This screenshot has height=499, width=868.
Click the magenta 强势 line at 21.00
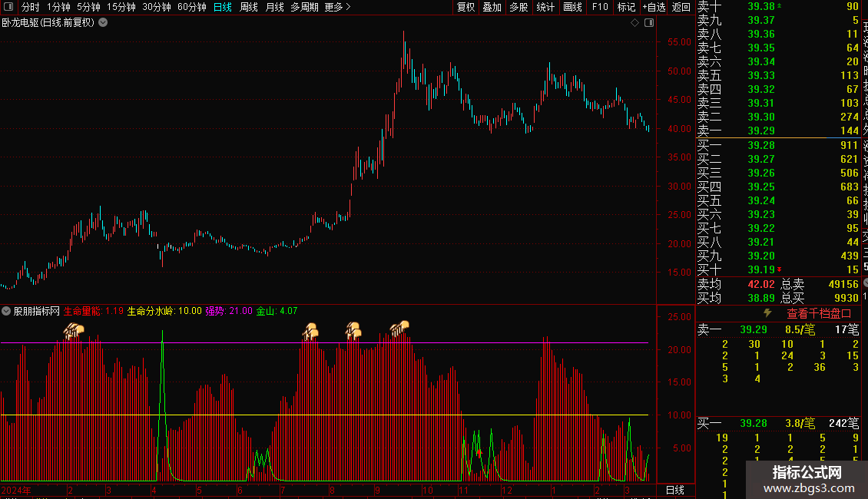point(324,343)
